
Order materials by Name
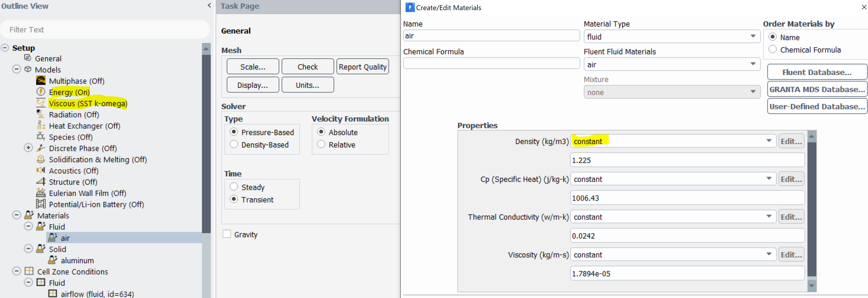pos(773,37)
